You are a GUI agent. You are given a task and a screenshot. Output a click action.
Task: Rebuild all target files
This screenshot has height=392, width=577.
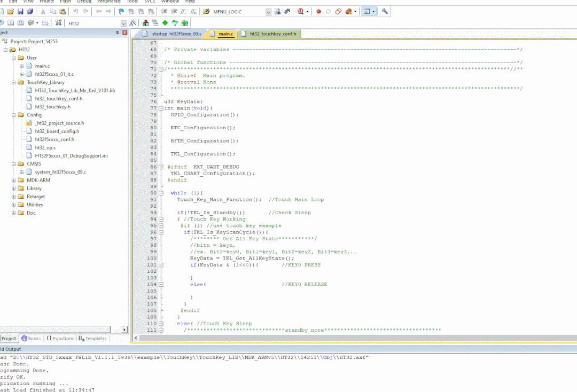coord(21,23)
